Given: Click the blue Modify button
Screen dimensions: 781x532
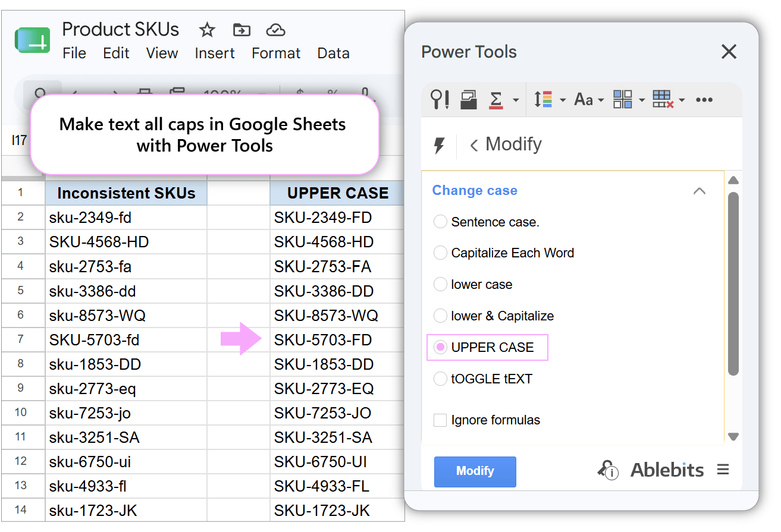Looking at the screenshot, I should pos(475,471).
